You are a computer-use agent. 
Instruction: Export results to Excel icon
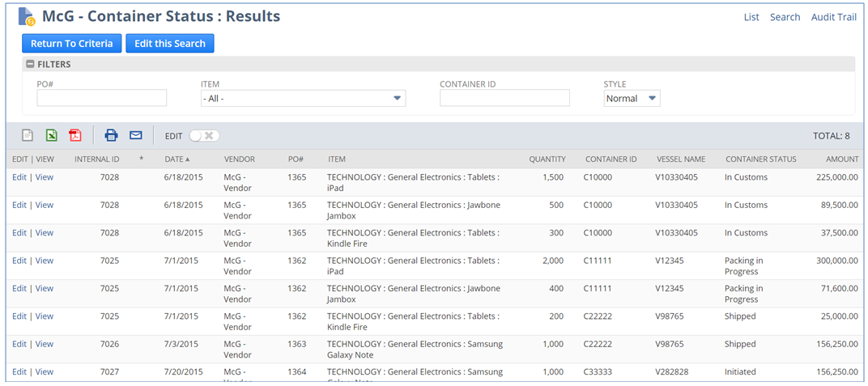point(51,136)
